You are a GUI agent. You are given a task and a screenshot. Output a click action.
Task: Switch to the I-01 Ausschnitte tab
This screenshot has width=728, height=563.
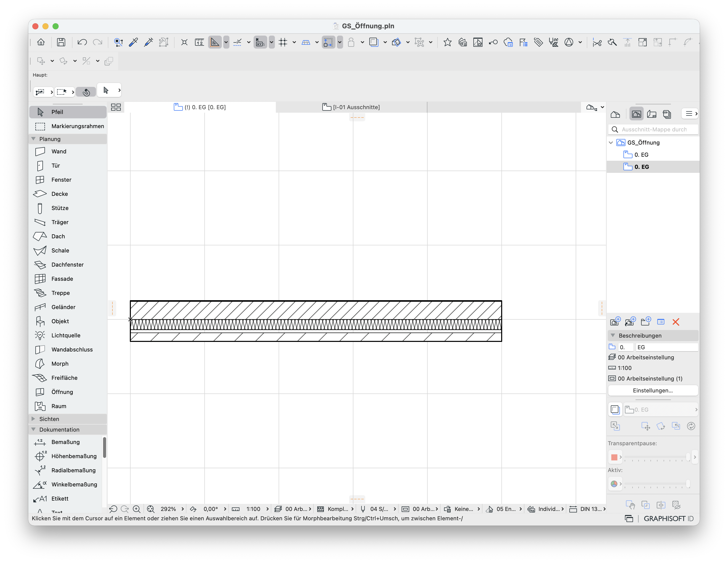tap(351, 107)
